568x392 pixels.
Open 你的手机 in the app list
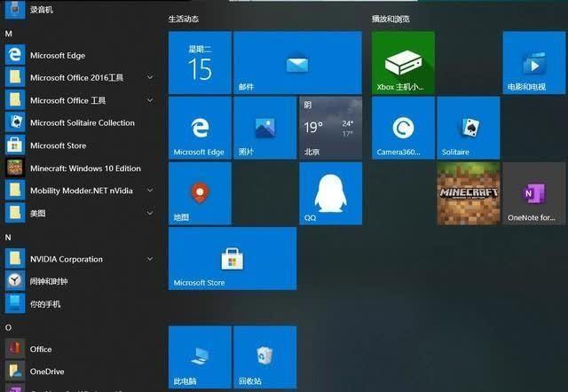(81, 303)
